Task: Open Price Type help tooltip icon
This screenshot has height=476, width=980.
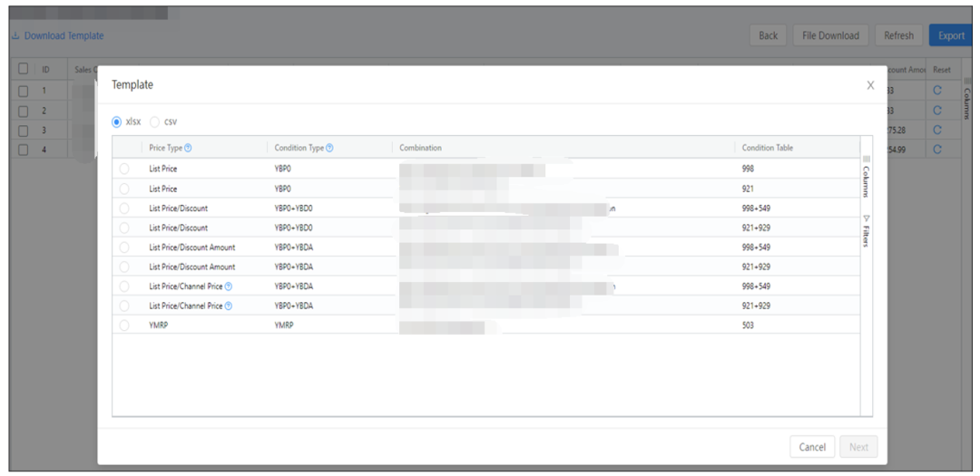Action: [188, 148]
